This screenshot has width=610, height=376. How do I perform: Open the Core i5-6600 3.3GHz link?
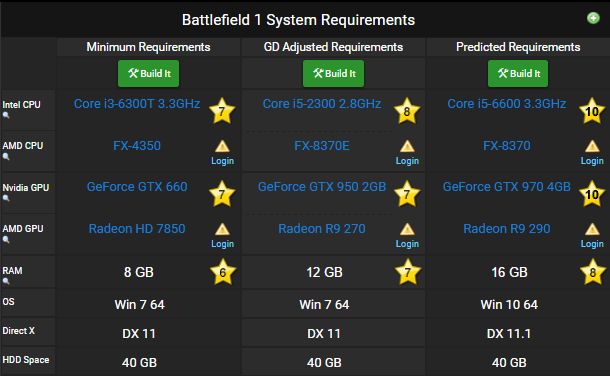pos(507,104)
